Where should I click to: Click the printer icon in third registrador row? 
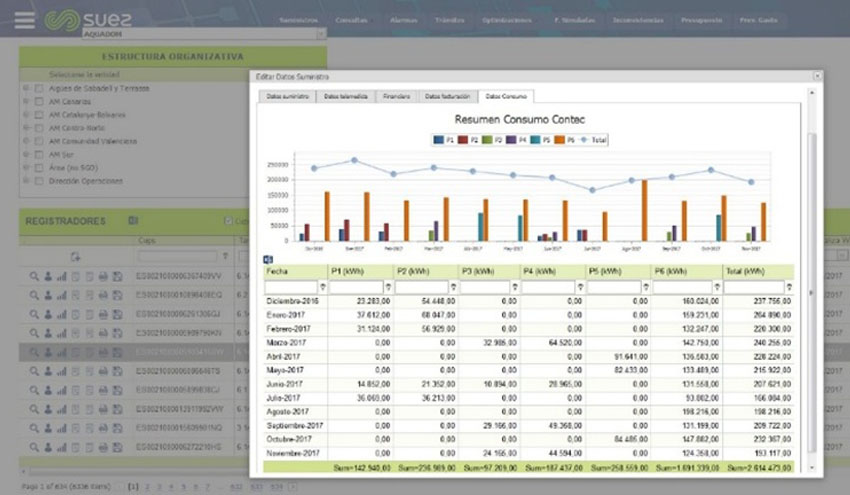104,314
